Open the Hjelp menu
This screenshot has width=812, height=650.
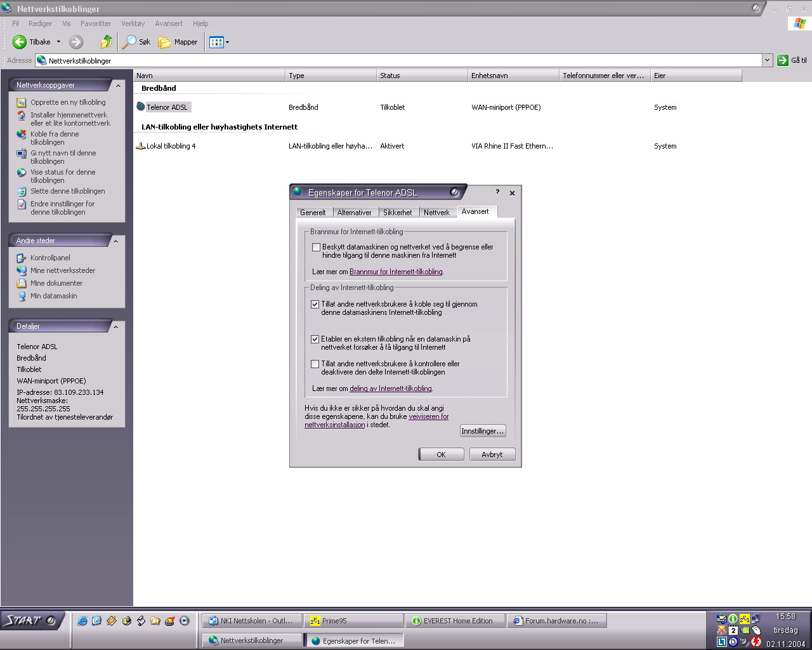200,23
